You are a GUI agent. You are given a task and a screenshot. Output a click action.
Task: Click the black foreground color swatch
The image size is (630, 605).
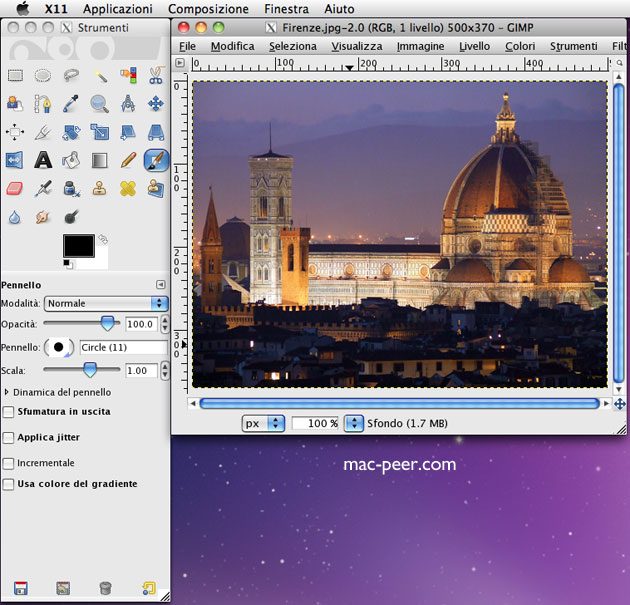pos(78,246)
